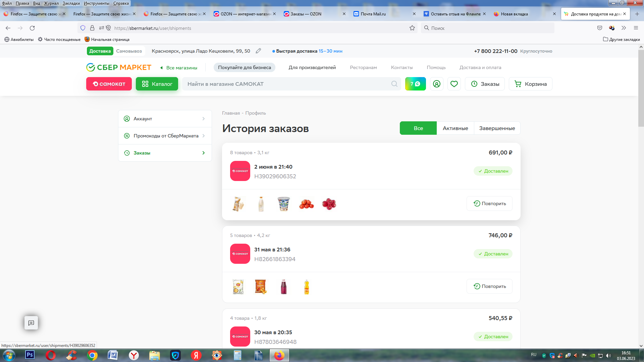Switch to the Почта Mail.ru tab
This screenshot has width=644, height=362.
(373, 14)
